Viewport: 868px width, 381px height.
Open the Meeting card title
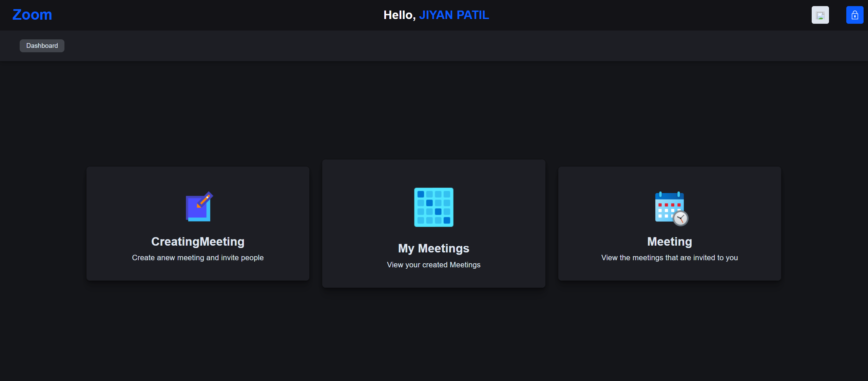click(670, 242)
